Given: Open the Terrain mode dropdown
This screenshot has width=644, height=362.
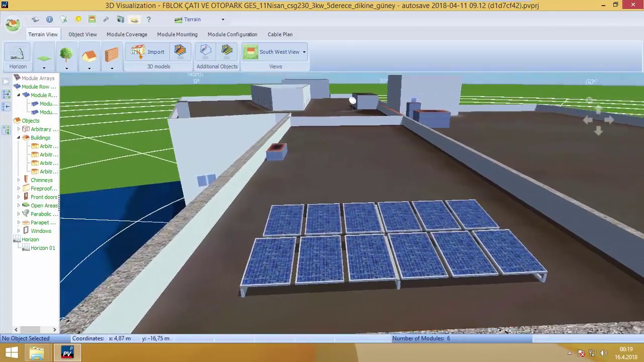Looking at the screenshot, I should pyautogui.click(x=223, y=20).
